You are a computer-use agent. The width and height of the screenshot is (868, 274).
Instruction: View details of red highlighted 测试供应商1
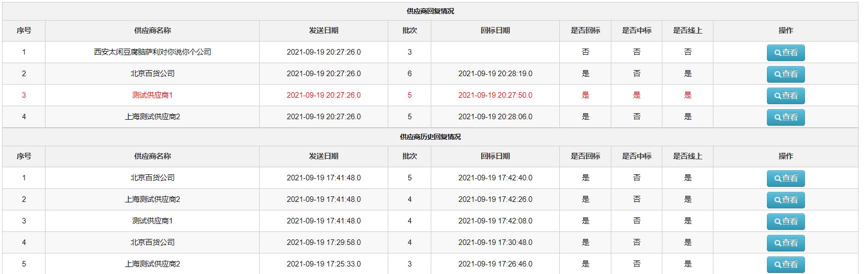pyautogui.click(x=785, y=96)
